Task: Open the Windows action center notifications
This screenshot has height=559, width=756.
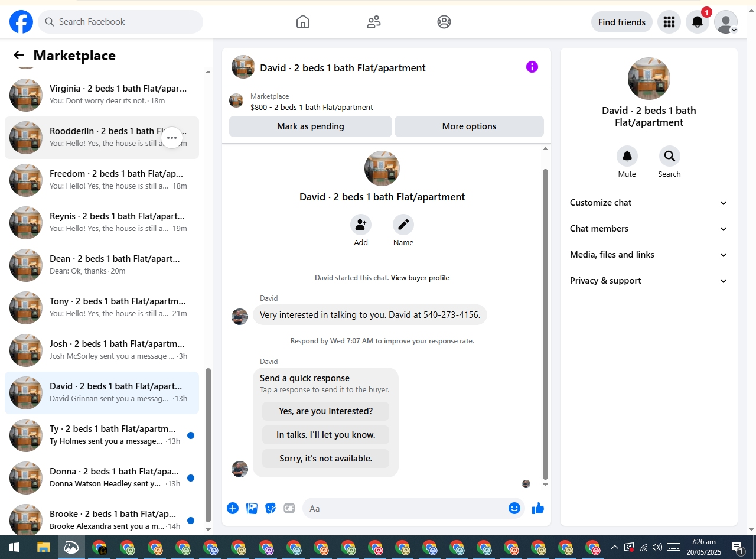Action: [738, 548]
